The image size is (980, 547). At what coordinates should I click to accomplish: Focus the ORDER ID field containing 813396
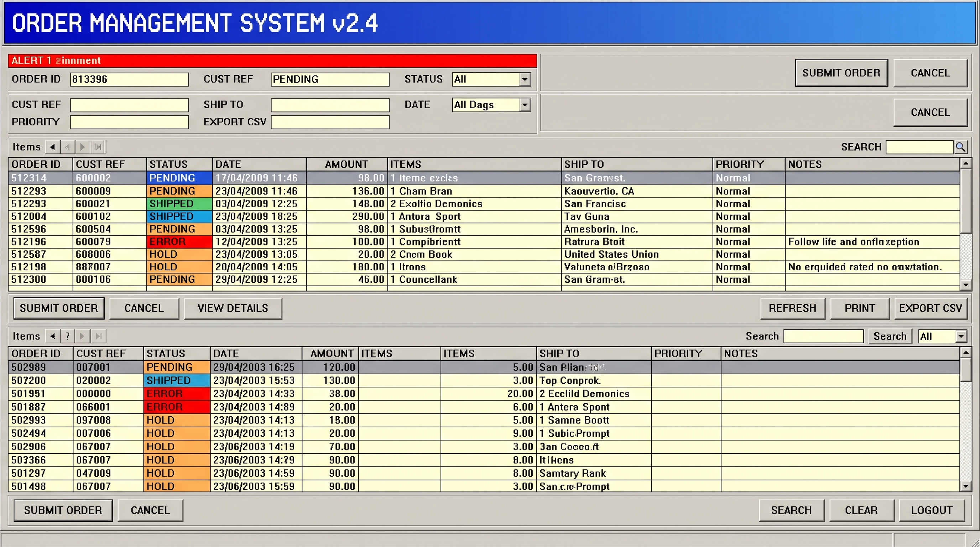point(129,79)
